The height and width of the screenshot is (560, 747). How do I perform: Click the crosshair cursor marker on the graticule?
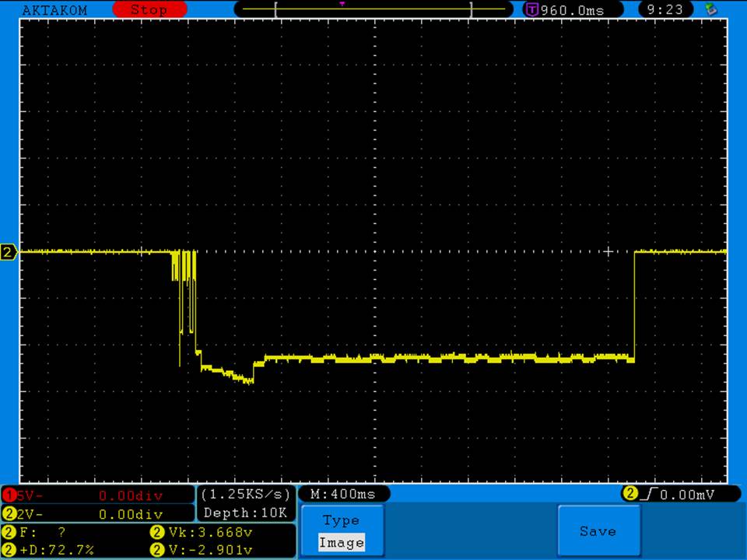608,251
